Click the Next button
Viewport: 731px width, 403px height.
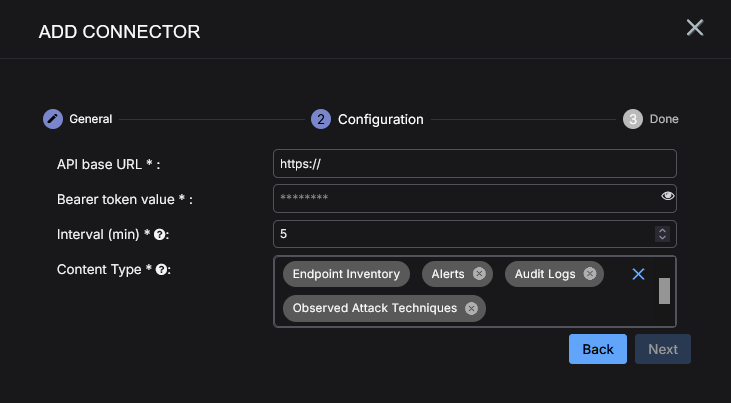pos(662,349)
